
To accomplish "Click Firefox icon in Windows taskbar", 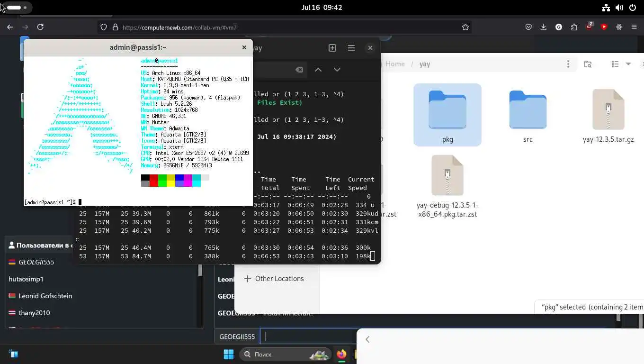I will (341, 354).
